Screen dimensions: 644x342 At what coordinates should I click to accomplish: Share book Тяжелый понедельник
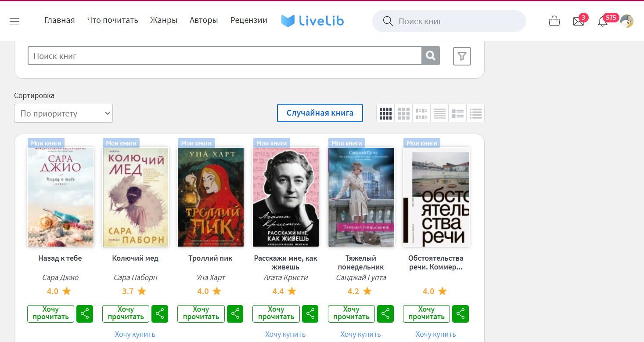[x=385, y=314]
